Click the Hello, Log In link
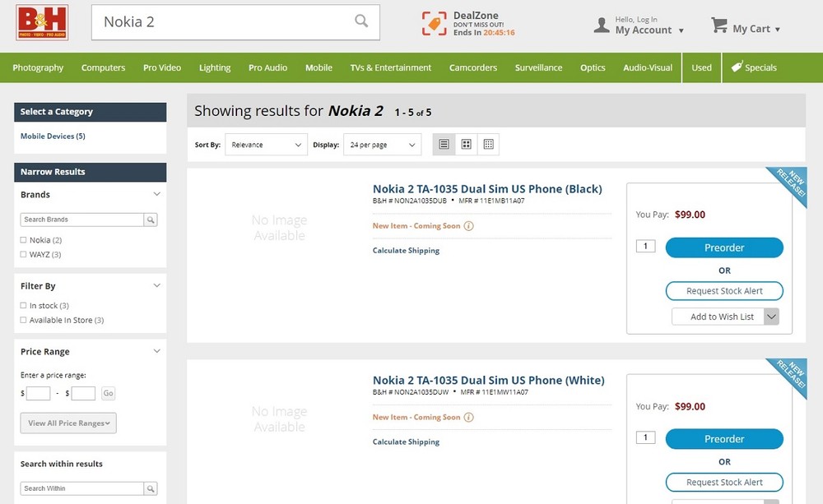Viewport: 823px width, 504px height. pyautogui.click(x=636, y=20)
